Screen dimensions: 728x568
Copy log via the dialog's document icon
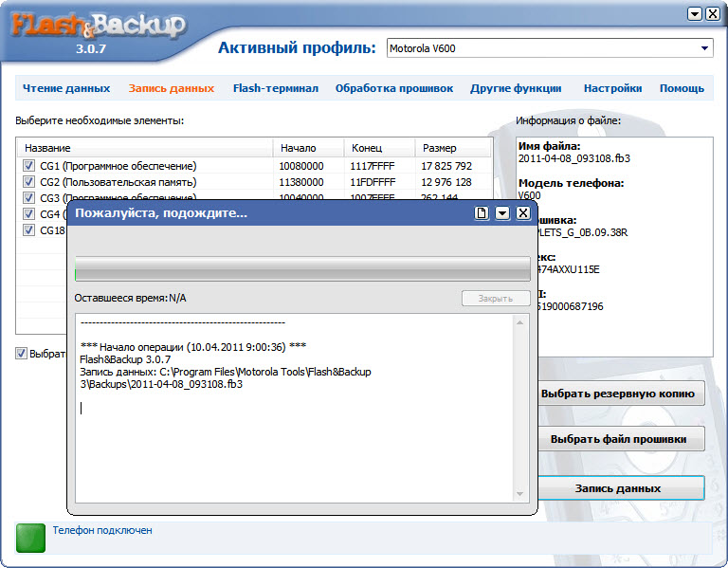482,213
